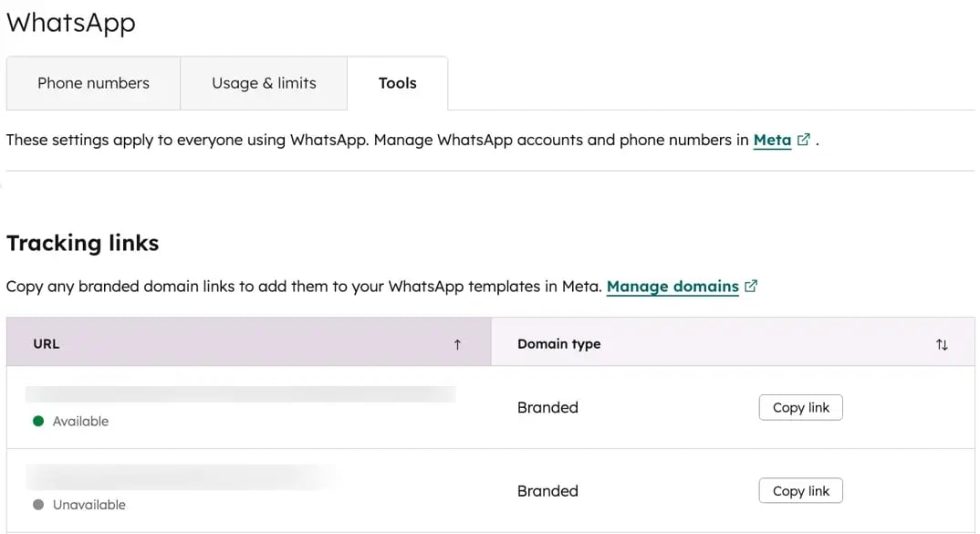The image size is (980, 534).
Task: Click Branded in the Unavailable row
Action: 547,491
